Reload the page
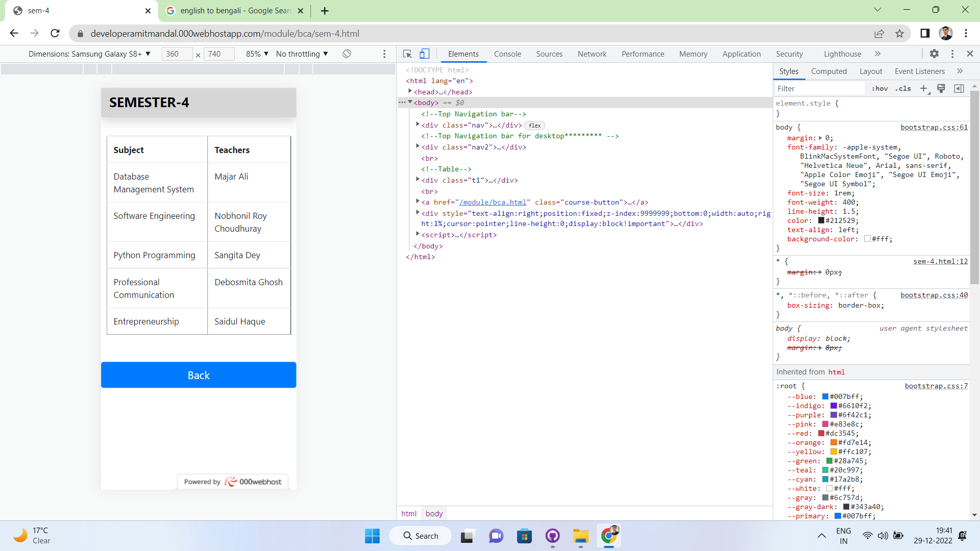This screenshot has width=980, height=551. point(55,33)
